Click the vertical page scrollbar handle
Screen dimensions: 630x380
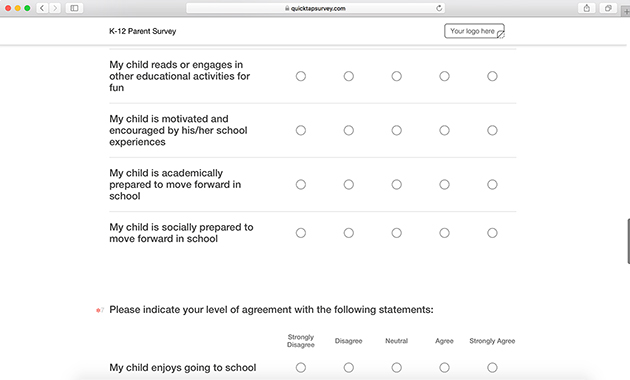tap(628, 241)
